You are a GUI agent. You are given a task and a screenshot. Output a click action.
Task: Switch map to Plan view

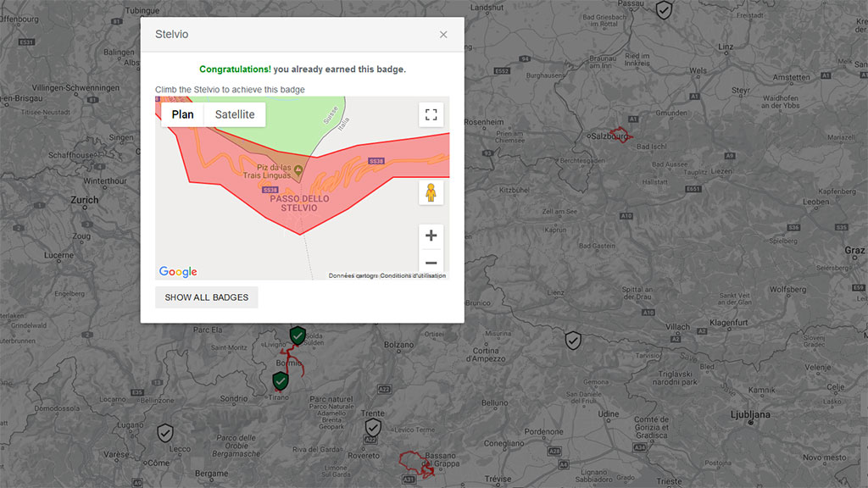[x=183, y=114]
